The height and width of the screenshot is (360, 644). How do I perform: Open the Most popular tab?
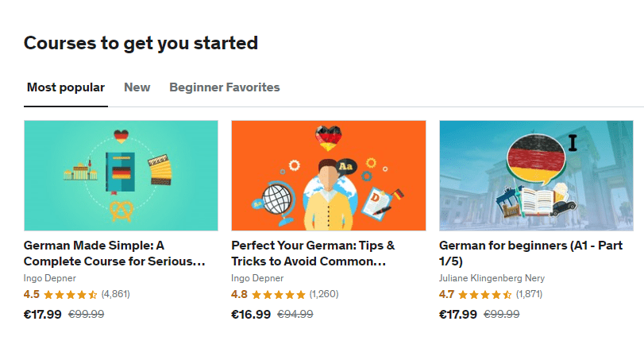point(65,87)
